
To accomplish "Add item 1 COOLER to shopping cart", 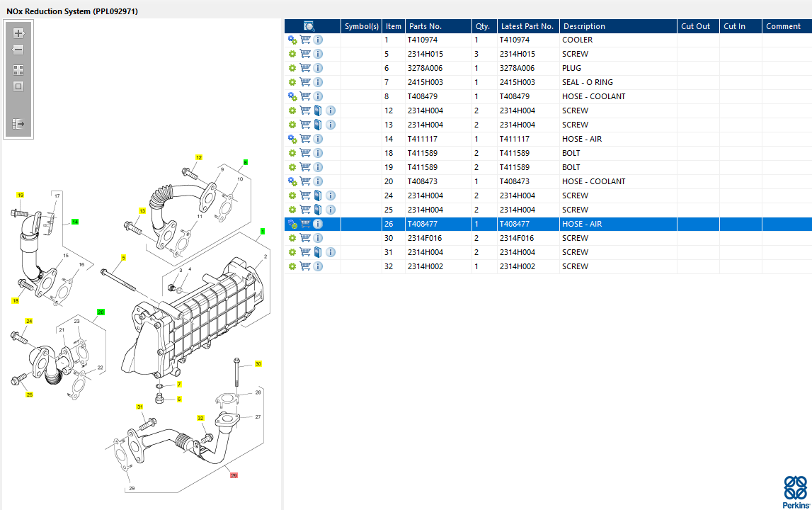I will point(305,40).
